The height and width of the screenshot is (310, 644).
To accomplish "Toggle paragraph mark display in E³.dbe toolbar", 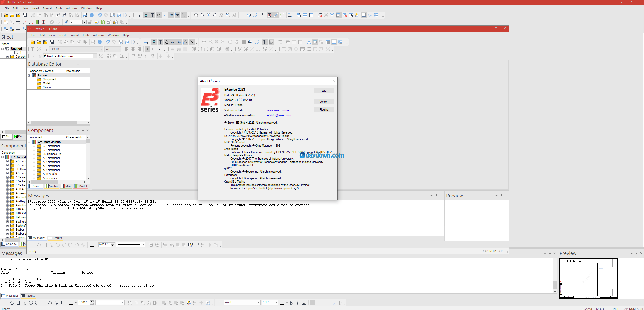I will click(x=265, y=42).
